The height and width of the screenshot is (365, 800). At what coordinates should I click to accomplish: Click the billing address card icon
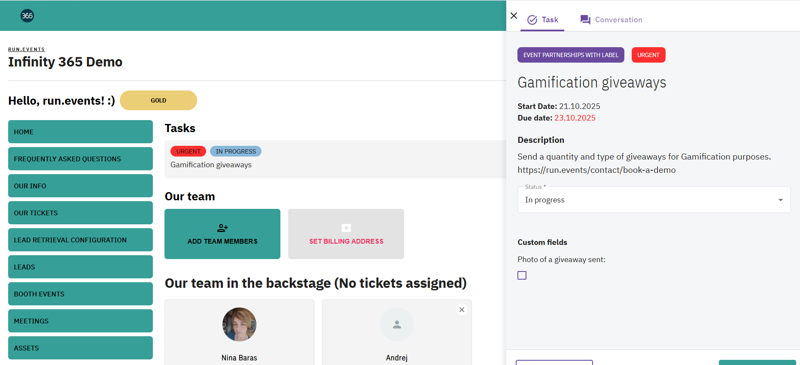coord(346,228)
